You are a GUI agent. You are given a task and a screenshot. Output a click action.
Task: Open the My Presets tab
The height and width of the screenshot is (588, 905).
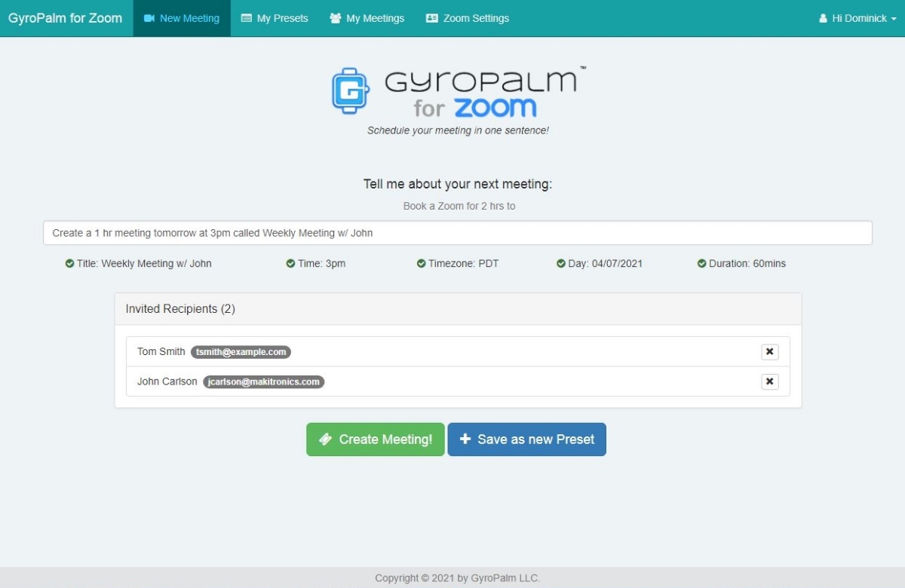pyautogui.click(x=275, y=18)
